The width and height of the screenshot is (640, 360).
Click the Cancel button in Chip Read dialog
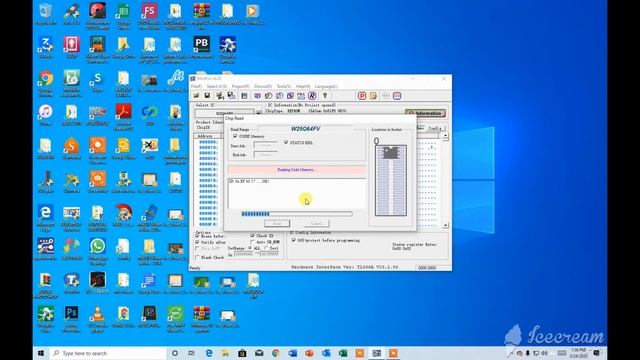click(316, 223)
